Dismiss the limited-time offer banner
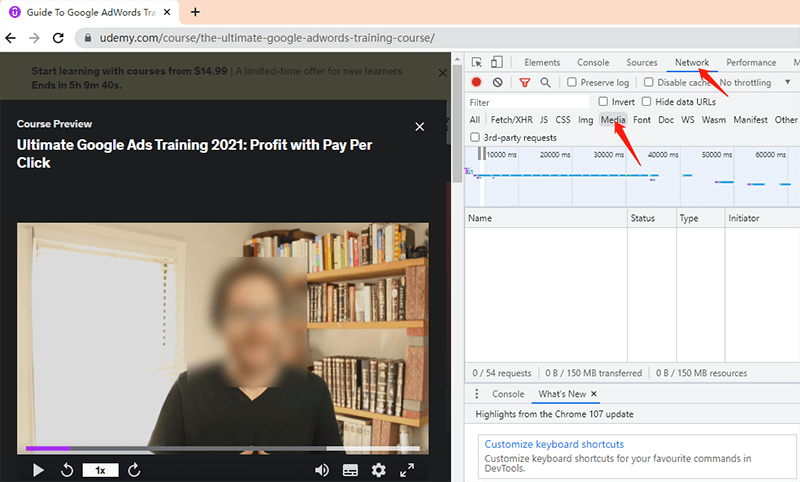Viewport: 800px width, 482px height. [x=442, y=73]
